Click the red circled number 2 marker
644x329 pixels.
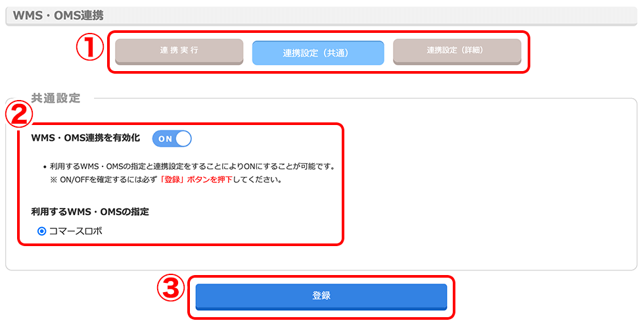pyautogui.click(x=18, y=113)
